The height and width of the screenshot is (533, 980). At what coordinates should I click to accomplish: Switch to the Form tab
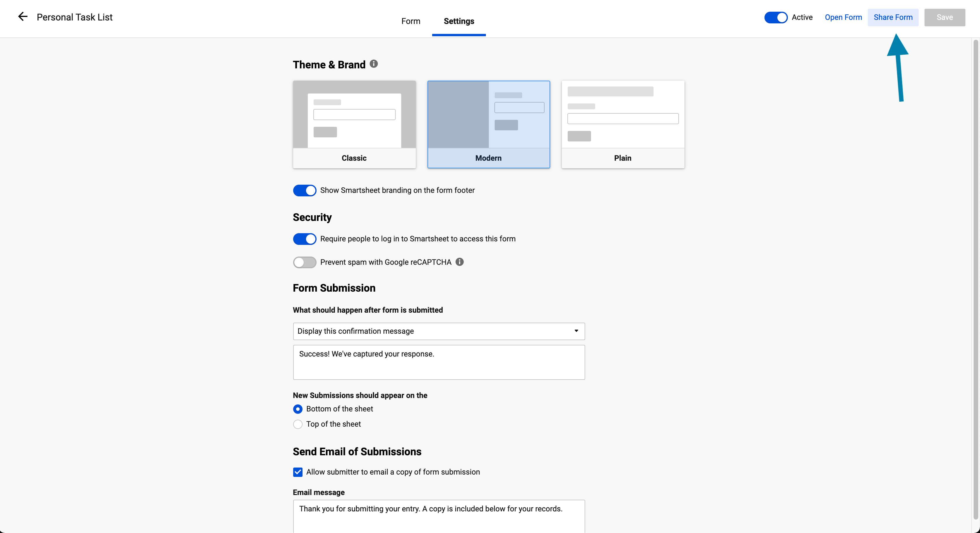411,21
